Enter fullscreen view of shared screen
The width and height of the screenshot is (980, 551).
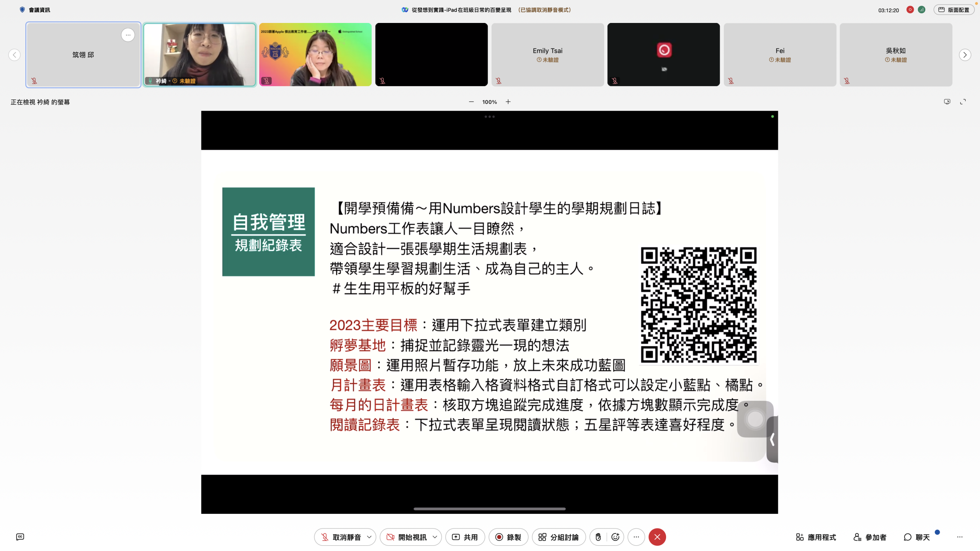click(963, 102)
